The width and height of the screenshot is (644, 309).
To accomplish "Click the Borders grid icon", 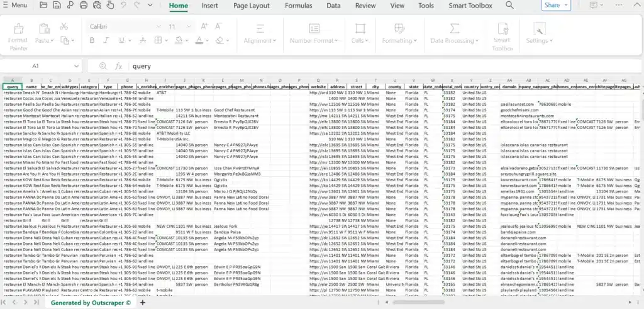I will [158, 40].
